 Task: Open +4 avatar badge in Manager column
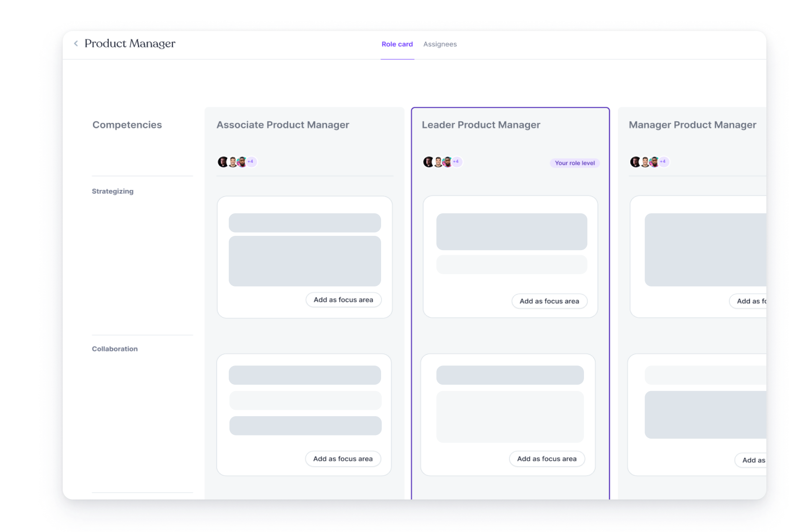coord(663,161)
